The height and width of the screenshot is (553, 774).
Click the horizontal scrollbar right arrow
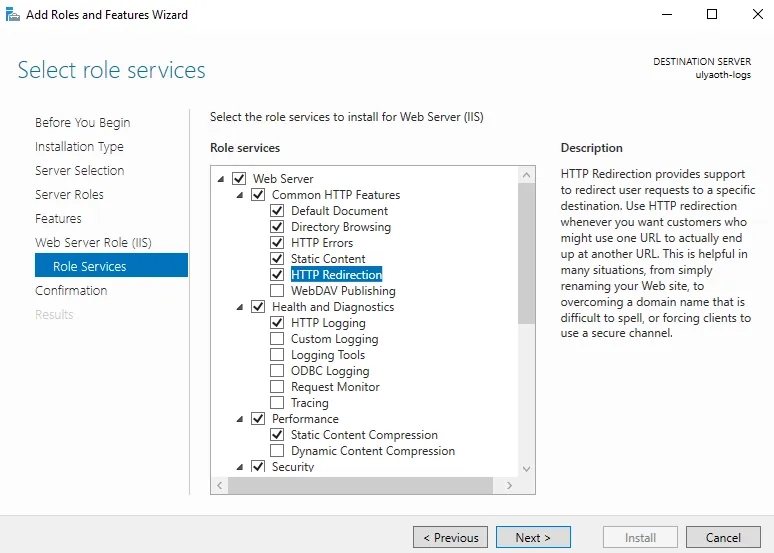click(x=509, y=485)
